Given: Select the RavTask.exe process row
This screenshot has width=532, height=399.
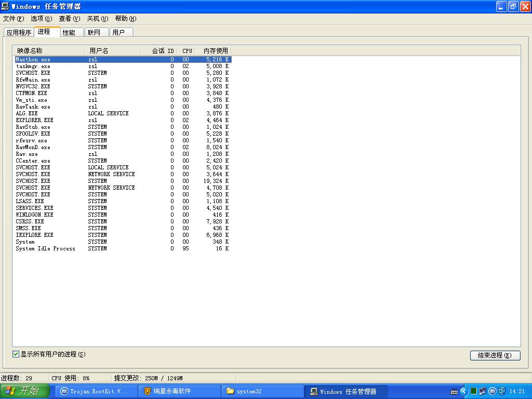Looking at the screenshot, I should pos(123,107).
